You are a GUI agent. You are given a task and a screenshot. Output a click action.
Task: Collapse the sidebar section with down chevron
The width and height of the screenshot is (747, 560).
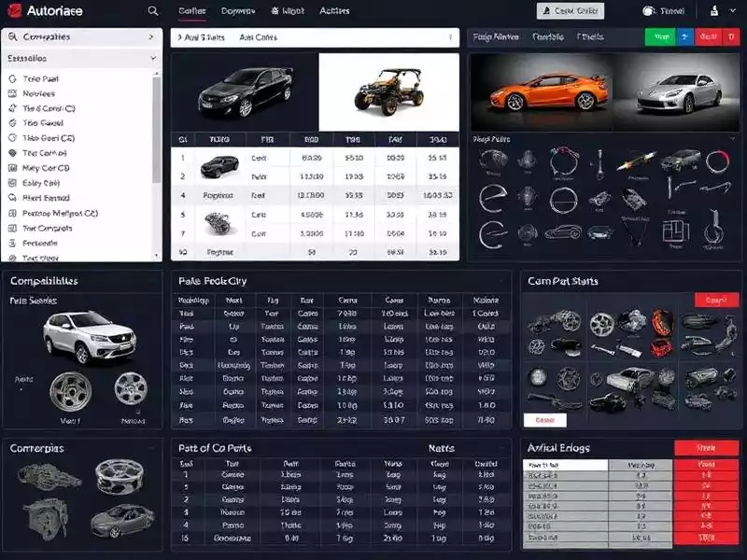pyautogui.click(x=151, y=58)
